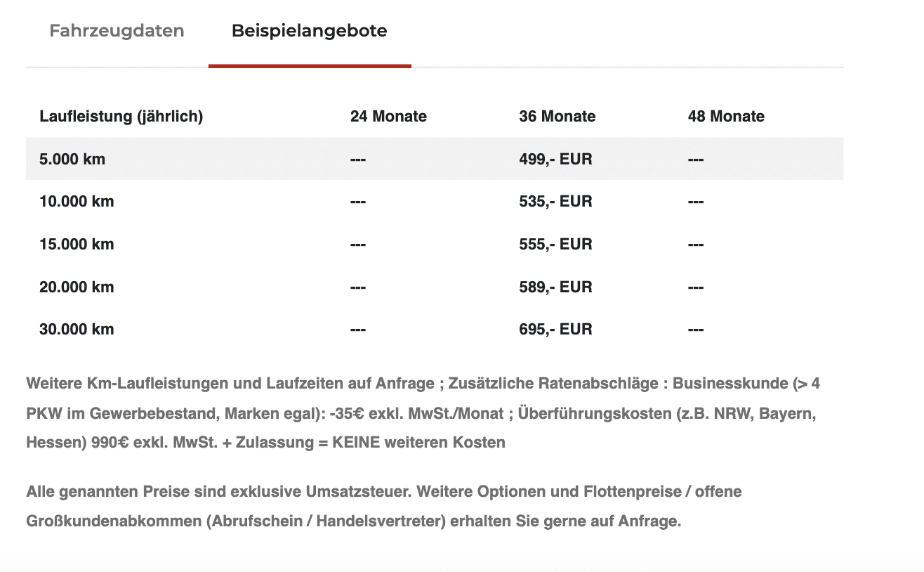Click the paragraph starting with Weitere Km-Laufleistungen

click(423, 413)
